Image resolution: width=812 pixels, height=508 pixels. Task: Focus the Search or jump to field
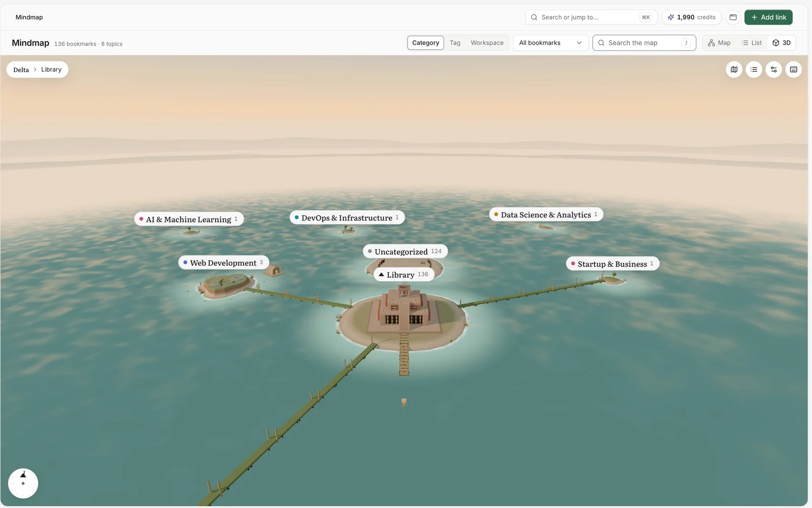[591, 17]
